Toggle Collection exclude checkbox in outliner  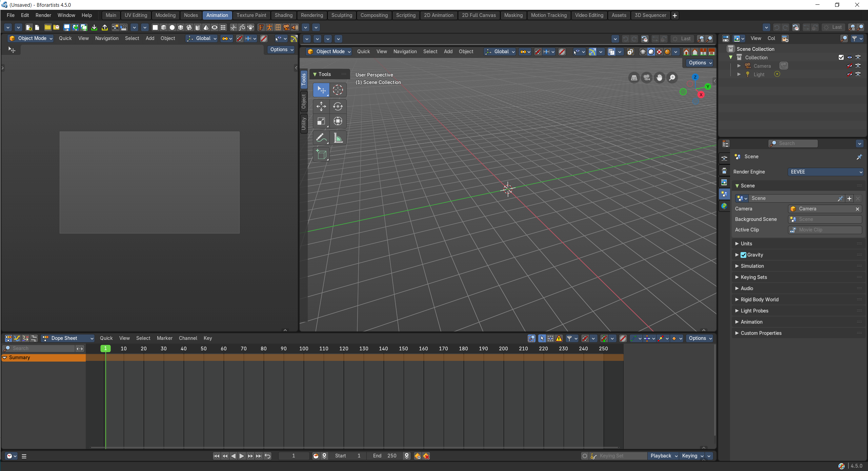point(841,57)
